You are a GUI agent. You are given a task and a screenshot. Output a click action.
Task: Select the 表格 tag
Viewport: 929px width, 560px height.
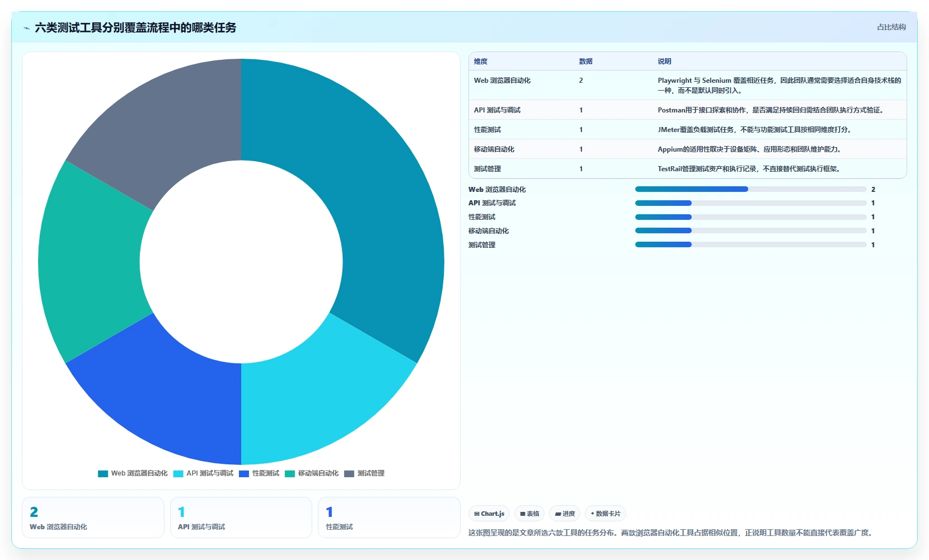click(529, 514)
